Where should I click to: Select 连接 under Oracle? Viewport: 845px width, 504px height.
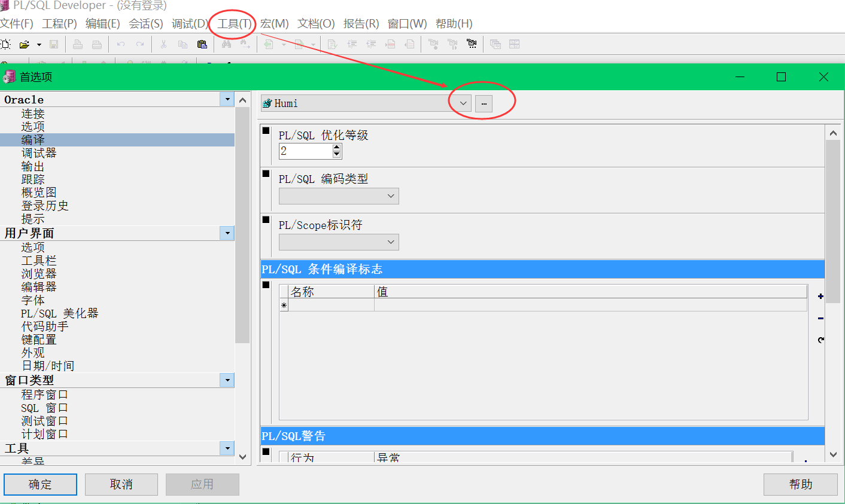(33, 114)
